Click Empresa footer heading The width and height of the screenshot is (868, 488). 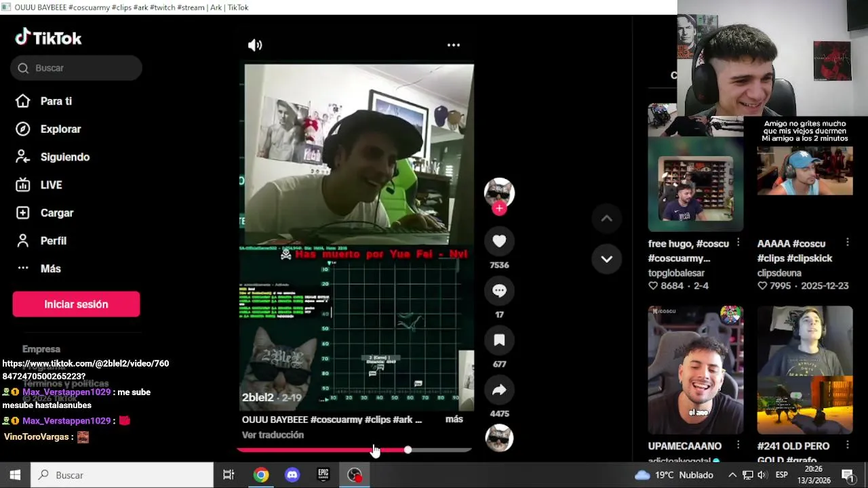coord(41,349)
